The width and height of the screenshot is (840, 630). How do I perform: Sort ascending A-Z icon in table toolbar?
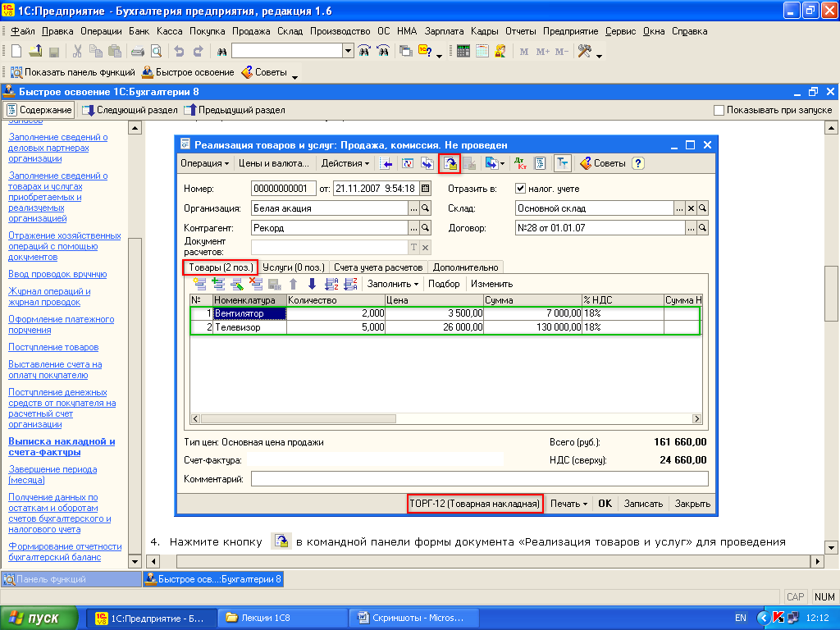click(x=331, y=284)
